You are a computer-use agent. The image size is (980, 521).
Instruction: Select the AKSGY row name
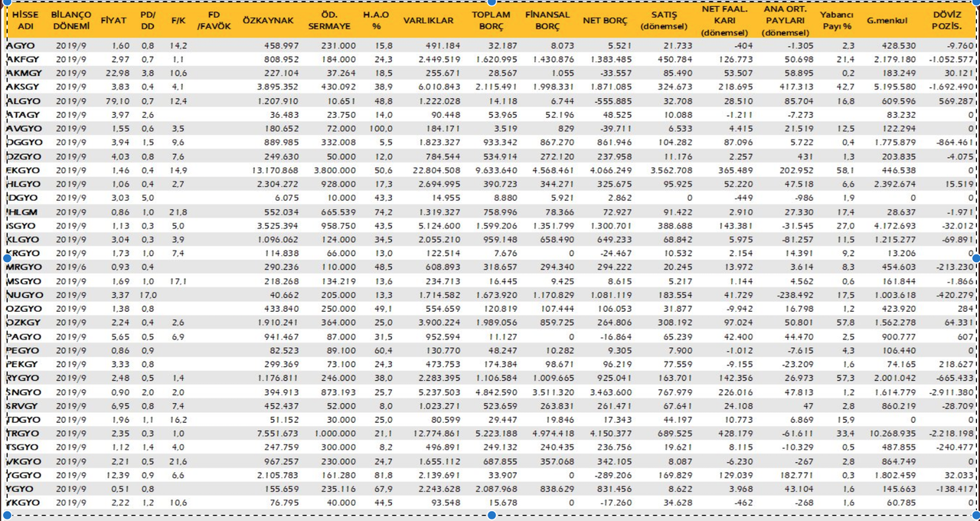(22, 87)
